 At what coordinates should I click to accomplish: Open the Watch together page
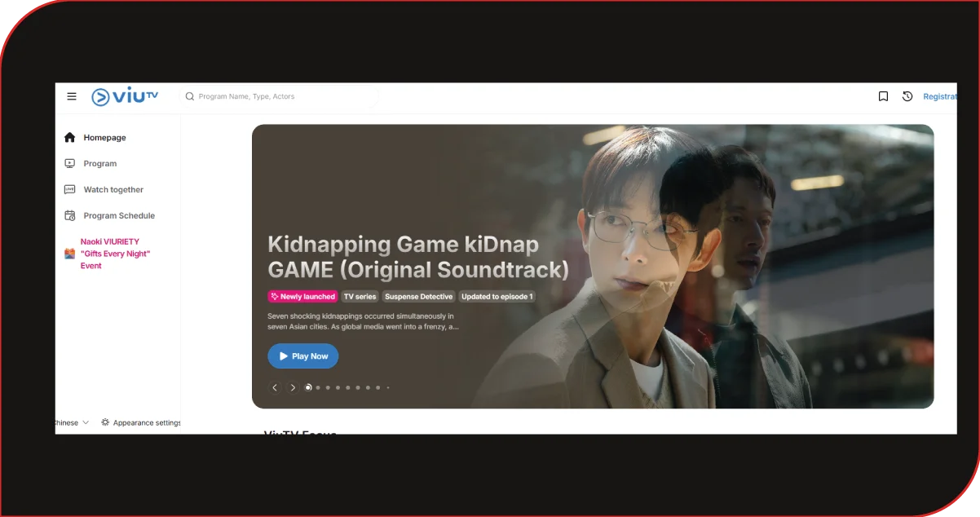tap(113, 190)
